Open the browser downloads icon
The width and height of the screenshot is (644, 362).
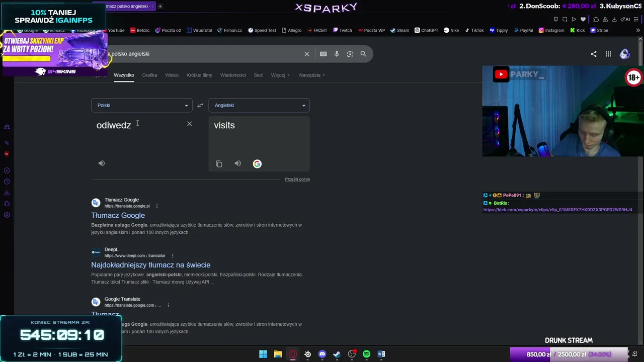pyautogui.click(x=614, y=19)
